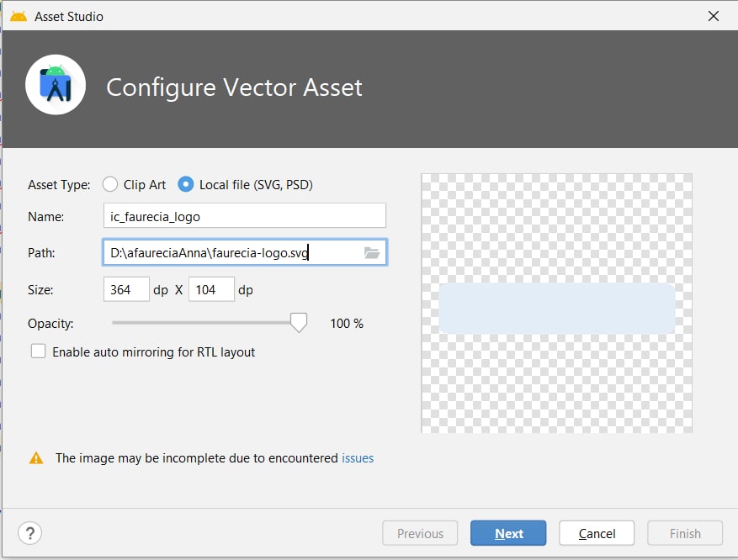Click the yellow warning triangle icon
Image resolution: width=738 pixels, height=560 pixels.
(x=36, y=458)
